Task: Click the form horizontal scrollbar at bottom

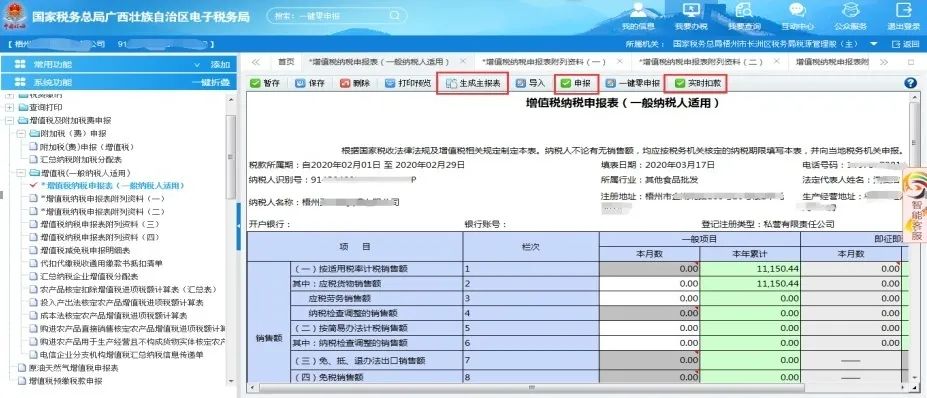Action: [x=531, y=387]
